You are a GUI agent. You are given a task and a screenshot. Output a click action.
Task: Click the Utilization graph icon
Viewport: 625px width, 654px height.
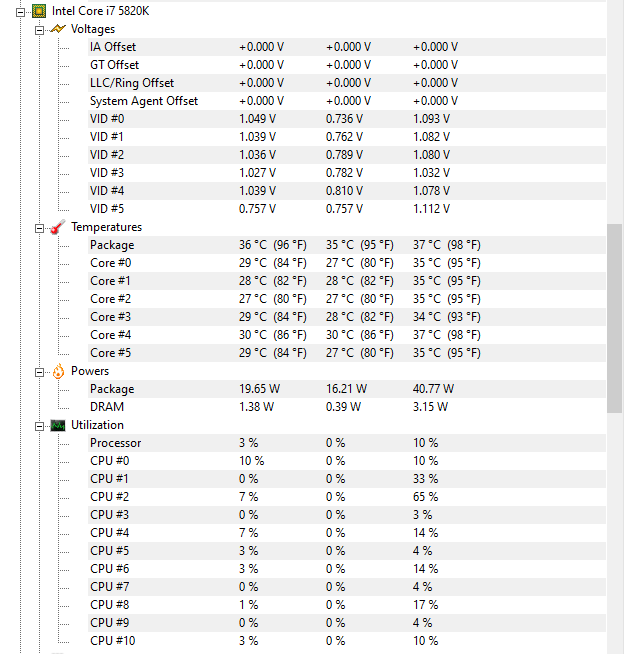(57, 425)
